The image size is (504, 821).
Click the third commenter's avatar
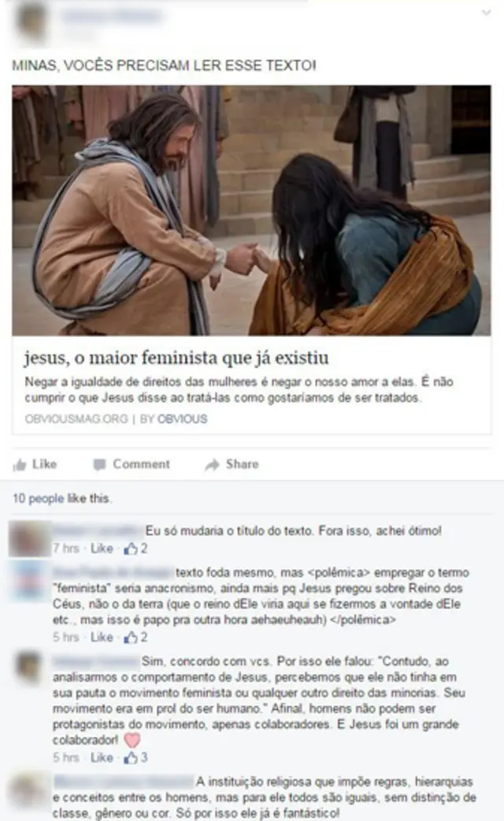(28, 667)
